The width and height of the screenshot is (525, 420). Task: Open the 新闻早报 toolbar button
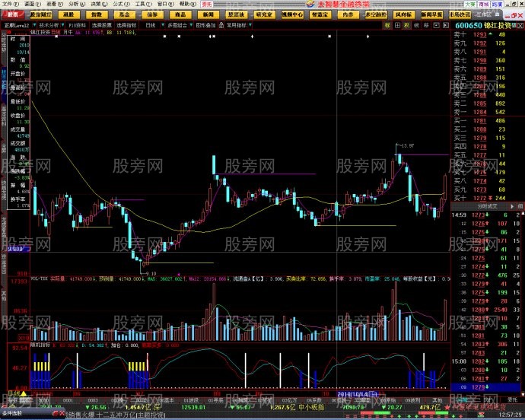431,14
